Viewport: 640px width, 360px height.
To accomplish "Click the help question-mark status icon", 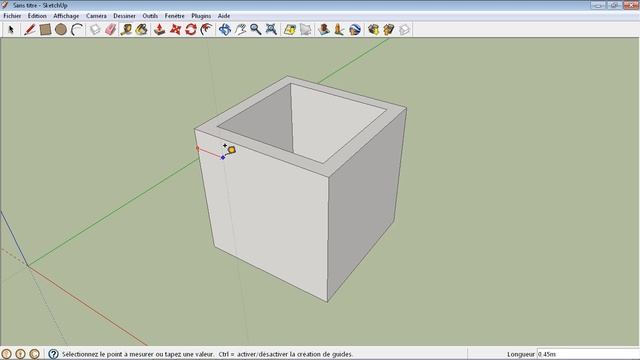I will (x=53, y=354).
